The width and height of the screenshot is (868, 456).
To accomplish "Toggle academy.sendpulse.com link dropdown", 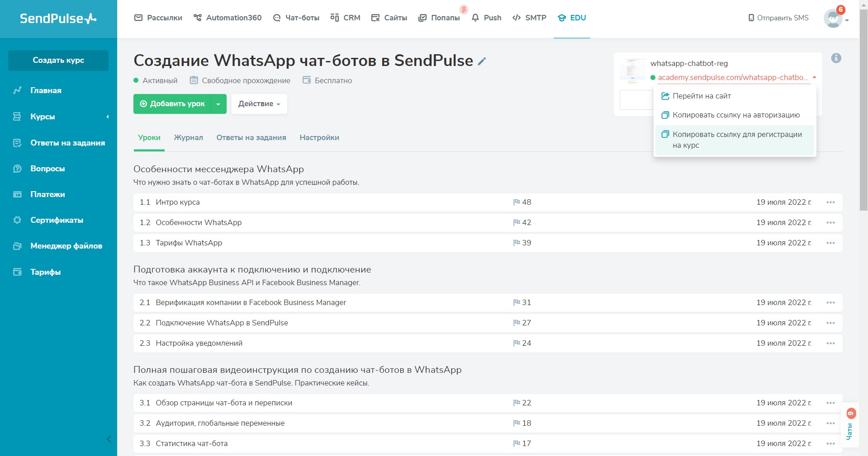I will pyautogui.click(x=815, y=77).
